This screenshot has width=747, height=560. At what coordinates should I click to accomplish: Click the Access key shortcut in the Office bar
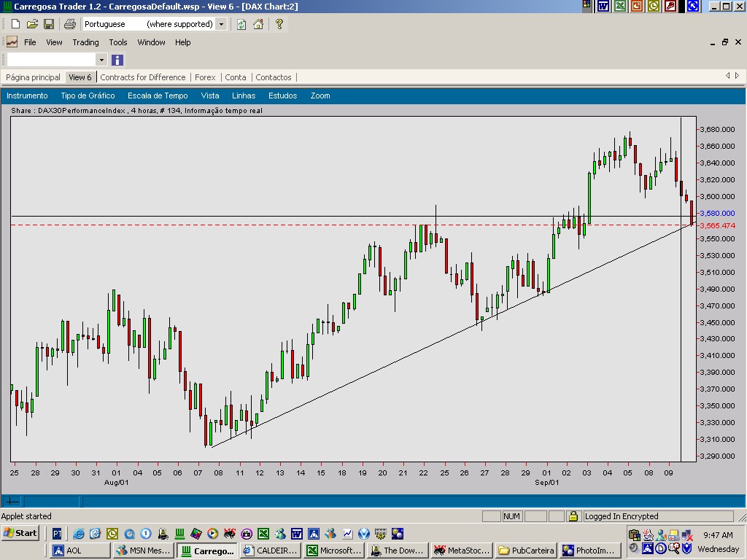click(670, 6)
